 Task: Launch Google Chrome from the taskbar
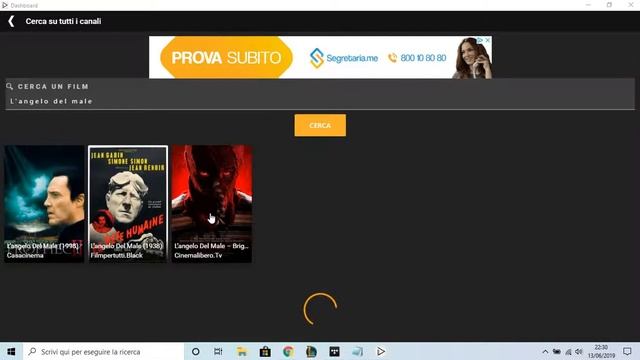click(288, 351)
